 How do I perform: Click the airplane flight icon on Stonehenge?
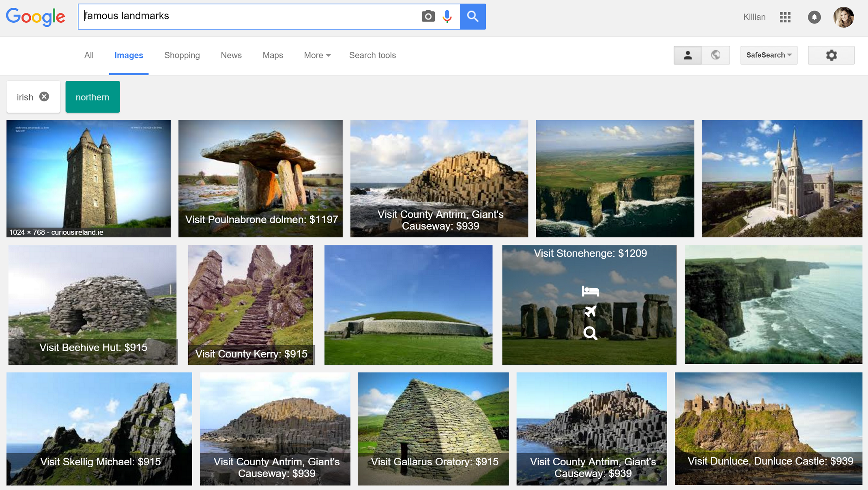tap(590, 312)
